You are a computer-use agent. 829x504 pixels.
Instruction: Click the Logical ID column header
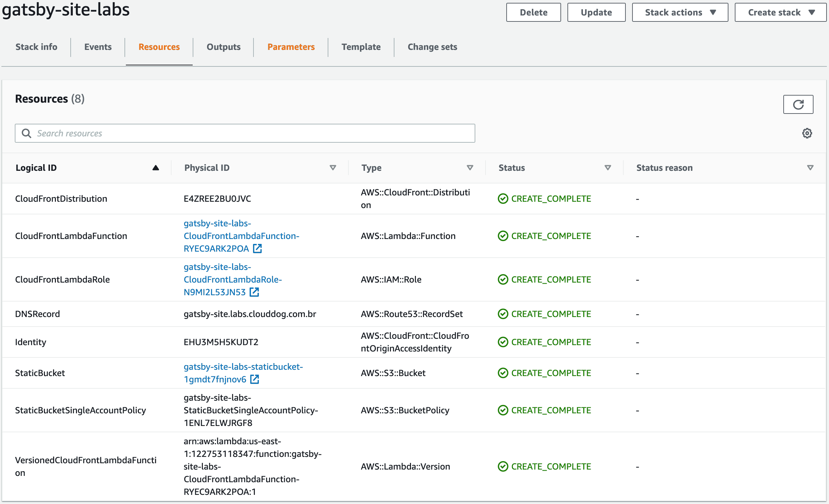tap(36, 168)
